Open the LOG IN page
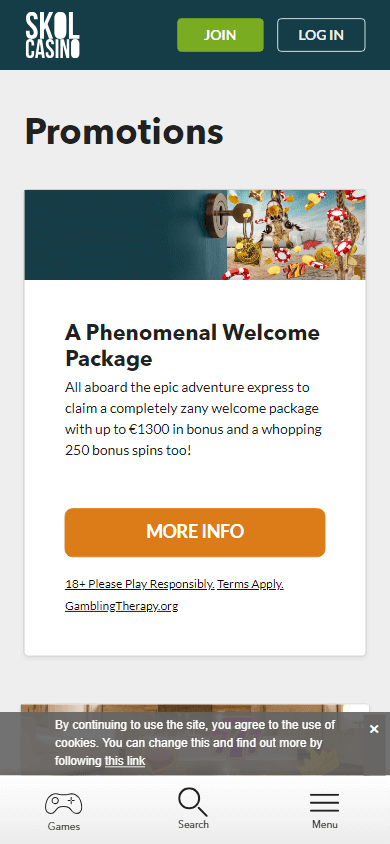390x844 pixels. (x=321, y=35)
